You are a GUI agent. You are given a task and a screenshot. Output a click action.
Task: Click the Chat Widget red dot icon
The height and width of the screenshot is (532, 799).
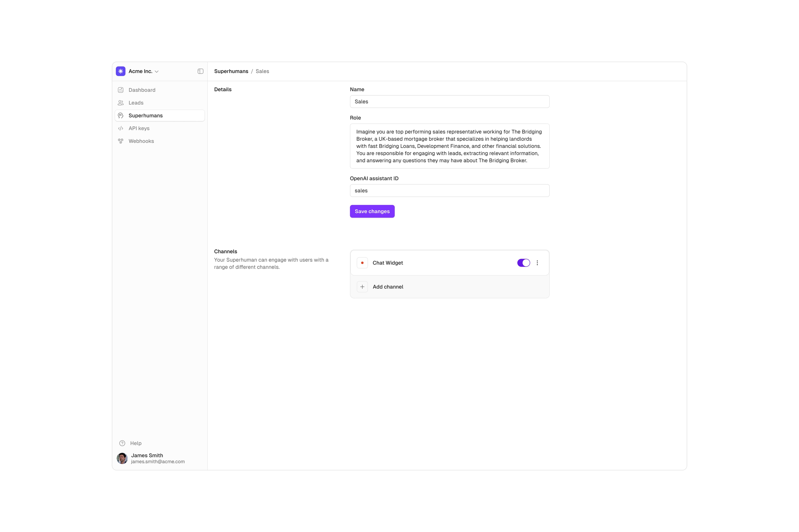[x=362, y=263]
